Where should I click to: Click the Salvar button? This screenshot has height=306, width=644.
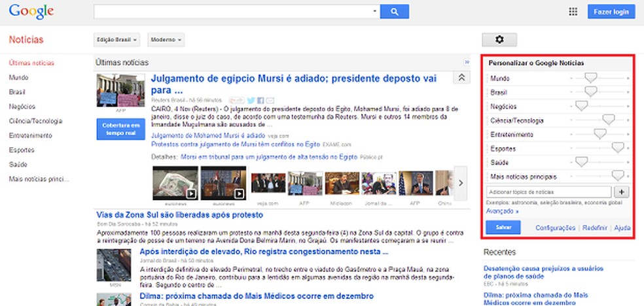(503, 228)
